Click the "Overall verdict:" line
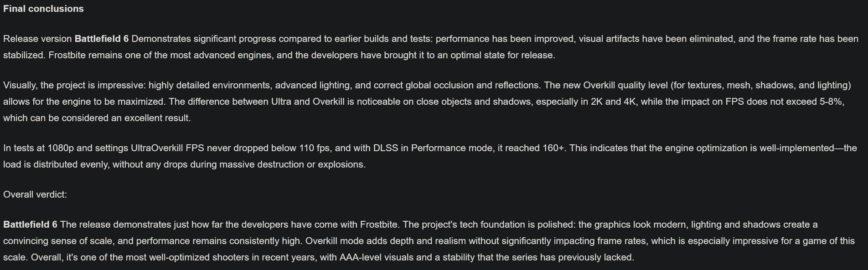This screenshot has height=270, width=868. [35, 194]
